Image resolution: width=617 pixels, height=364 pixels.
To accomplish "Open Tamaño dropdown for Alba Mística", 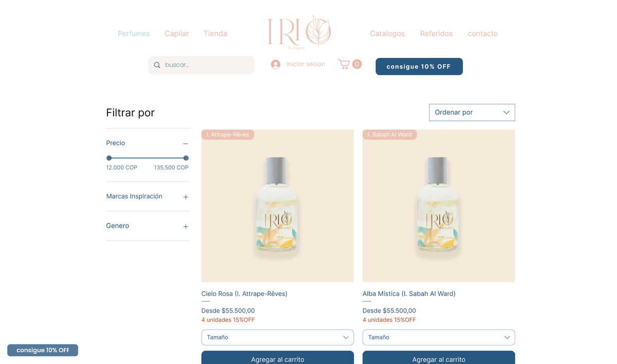I will (438, 337).
